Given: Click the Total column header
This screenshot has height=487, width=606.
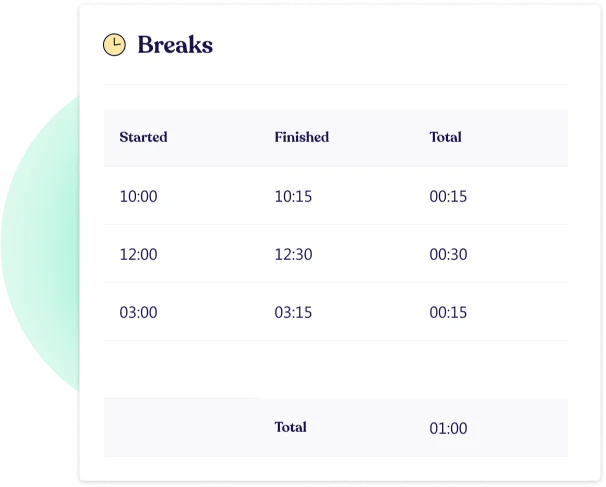Looking at the screenshot, I should pos(445,137).
